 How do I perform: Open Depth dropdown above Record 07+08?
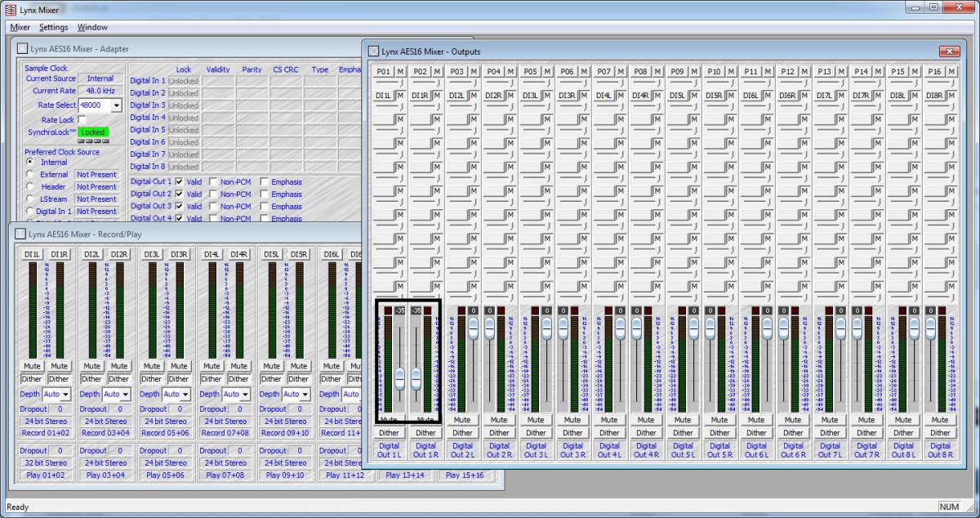click(245, 395)
